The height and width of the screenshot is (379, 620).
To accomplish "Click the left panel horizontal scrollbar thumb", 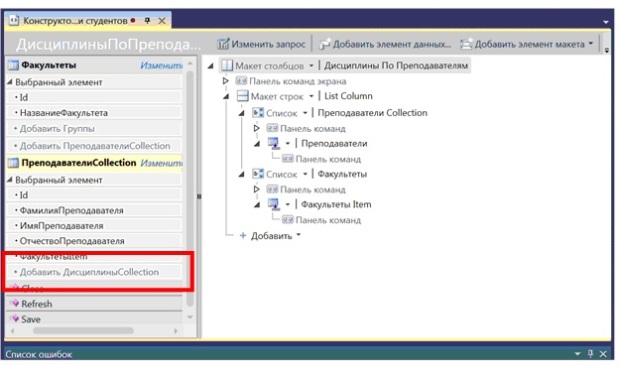I will pyautogui.click(x=83, y=331).
